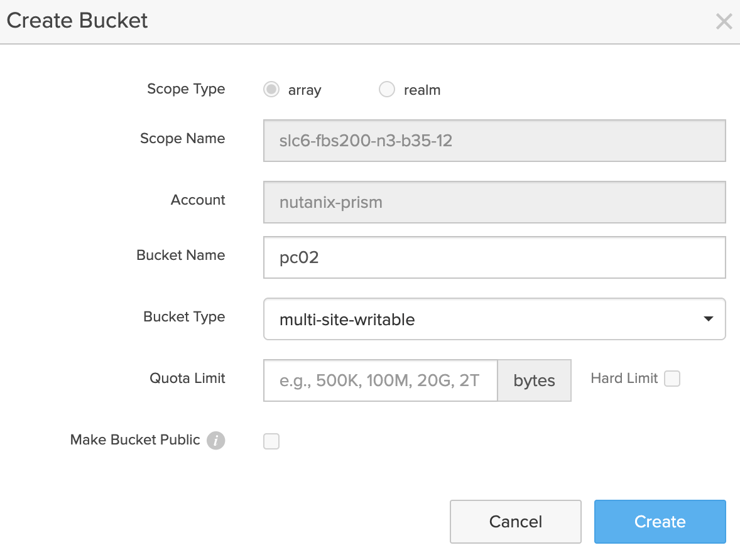Click into the Quota Limit input
740x560 pixels.
coord(380,380)
